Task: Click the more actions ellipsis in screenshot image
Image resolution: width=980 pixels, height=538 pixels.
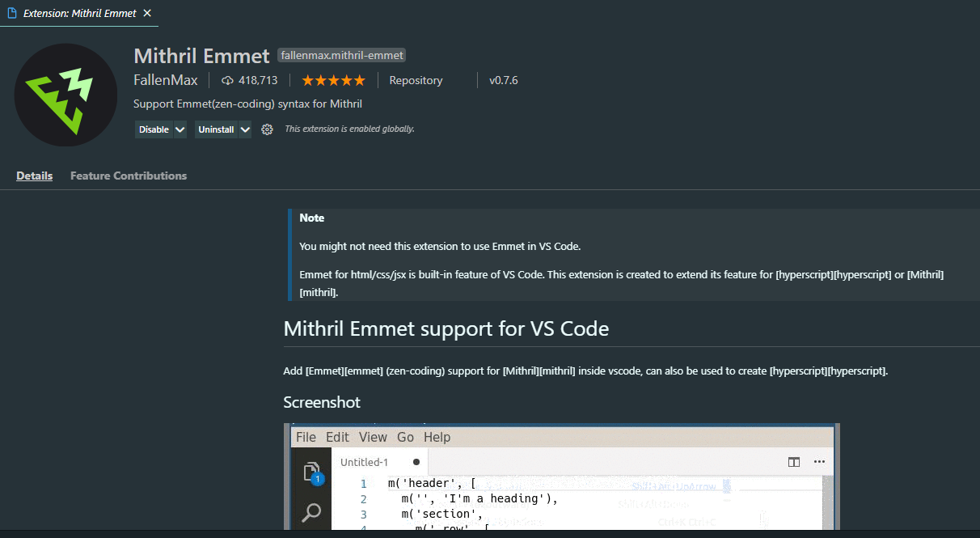Action: point(819,462)
